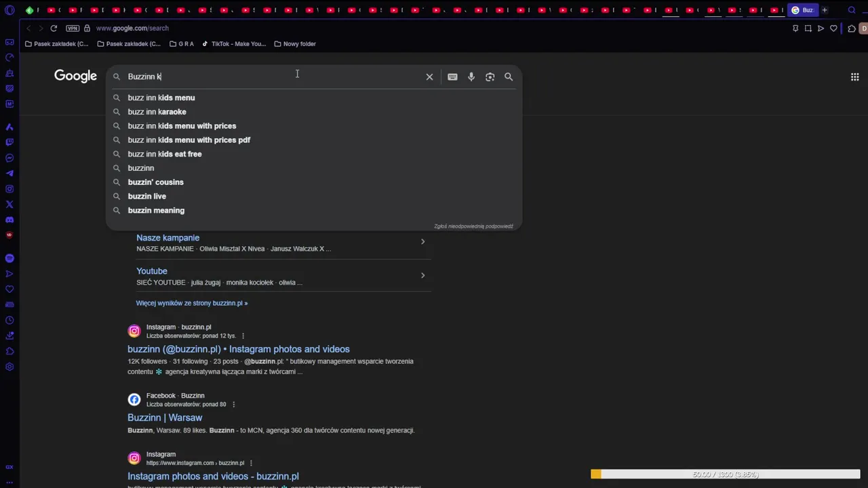Open on-screen keyboard input tool
The image size is (868, 488).
452,77
